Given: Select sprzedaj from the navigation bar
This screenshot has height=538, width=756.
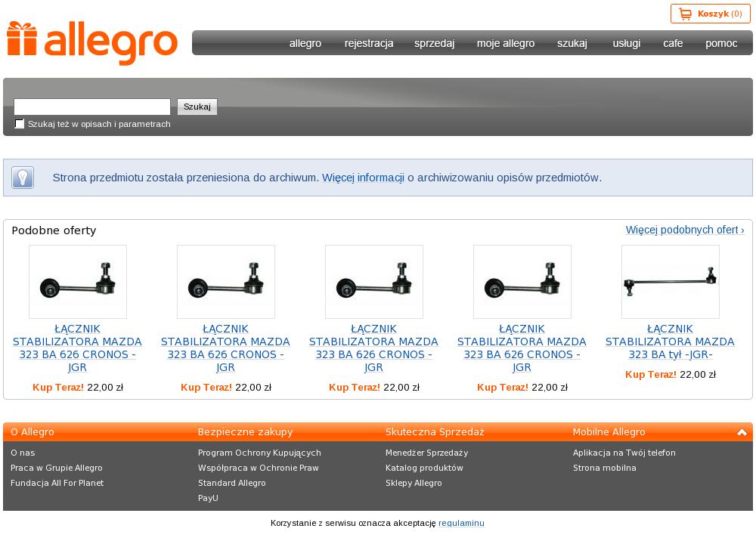Looking at the screenshot, I should 435,43.
